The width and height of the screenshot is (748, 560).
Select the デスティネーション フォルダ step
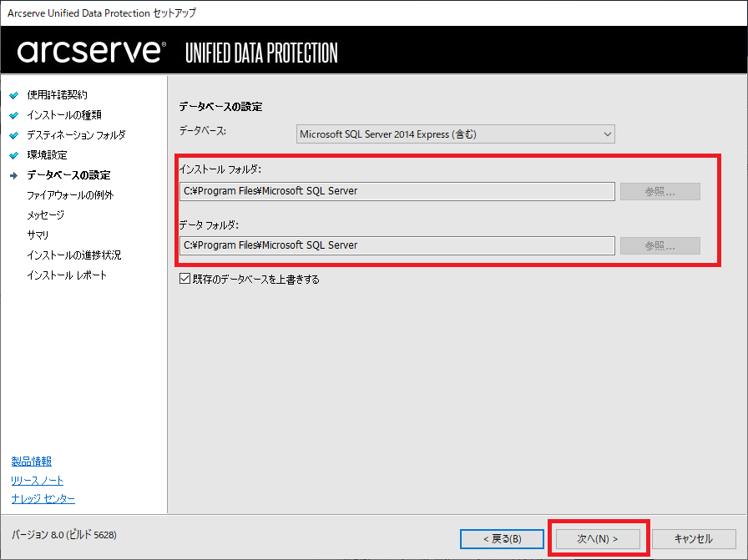pos(76,135)
